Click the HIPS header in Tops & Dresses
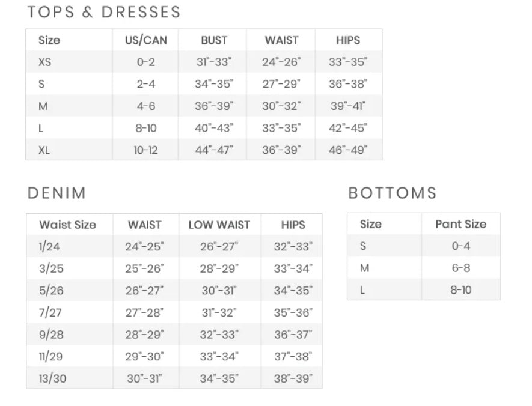Image resolution: width=532 pixels, height=406 pixels. coord(348,40)
